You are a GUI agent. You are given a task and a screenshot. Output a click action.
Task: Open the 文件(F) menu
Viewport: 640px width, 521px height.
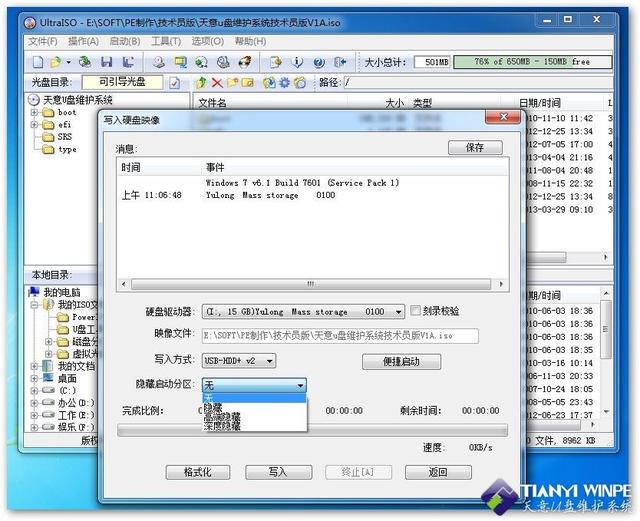[42, 41]
